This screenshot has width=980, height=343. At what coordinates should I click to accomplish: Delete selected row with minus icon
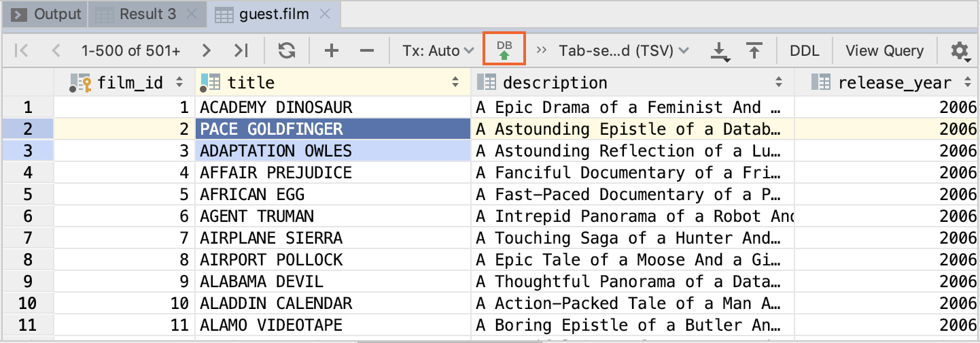pyautogui.click(x=366, y=50)
